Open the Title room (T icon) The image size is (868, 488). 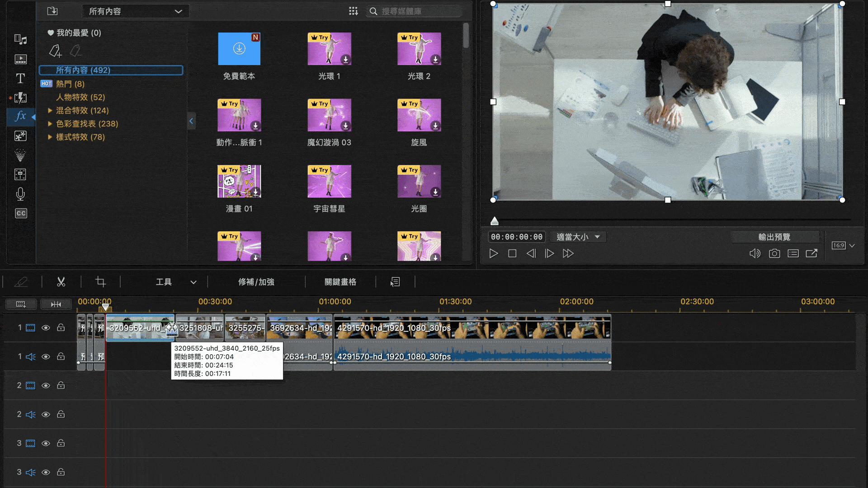coord(20,79)
